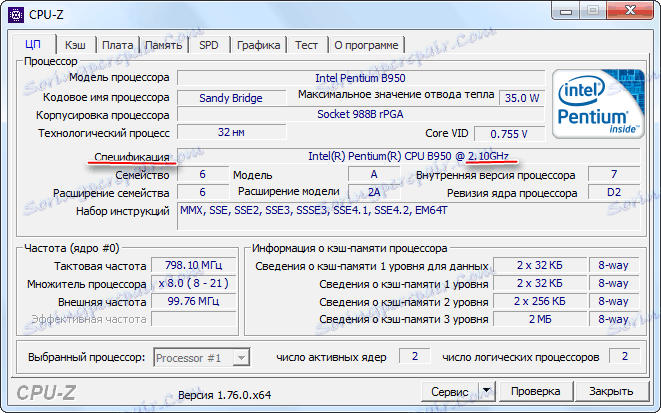Click the CPU-Z app icon in title bar
This screenshot has width=661, height=413.
coord(16,15)
